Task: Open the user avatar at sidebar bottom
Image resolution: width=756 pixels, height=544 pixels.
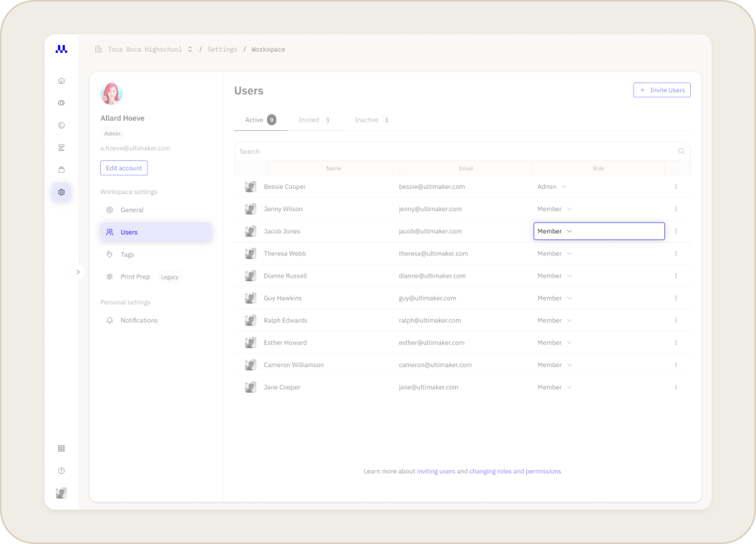Action: tap(62, 493)
